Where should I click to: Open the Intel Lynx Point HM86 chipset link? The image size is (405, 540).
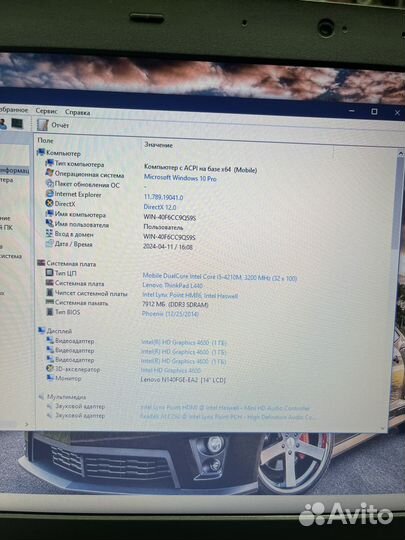(x=190, y=295)
